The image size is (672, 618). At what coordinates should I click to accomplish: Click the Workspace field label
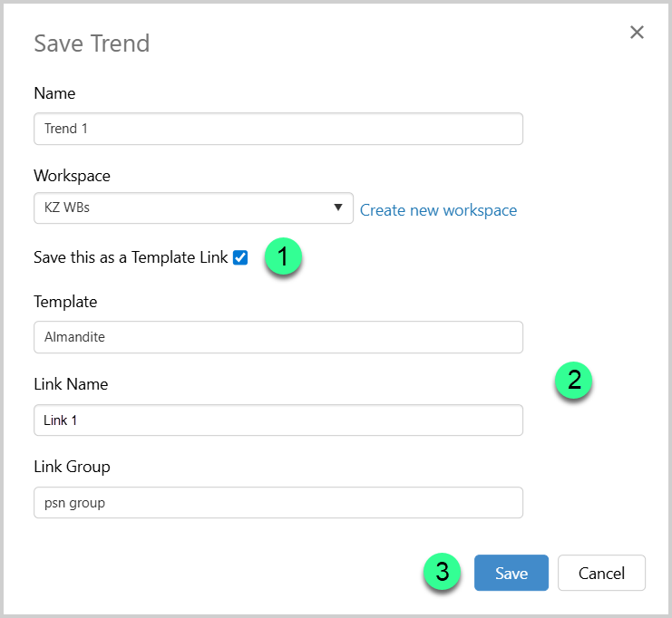pos(72,176)
